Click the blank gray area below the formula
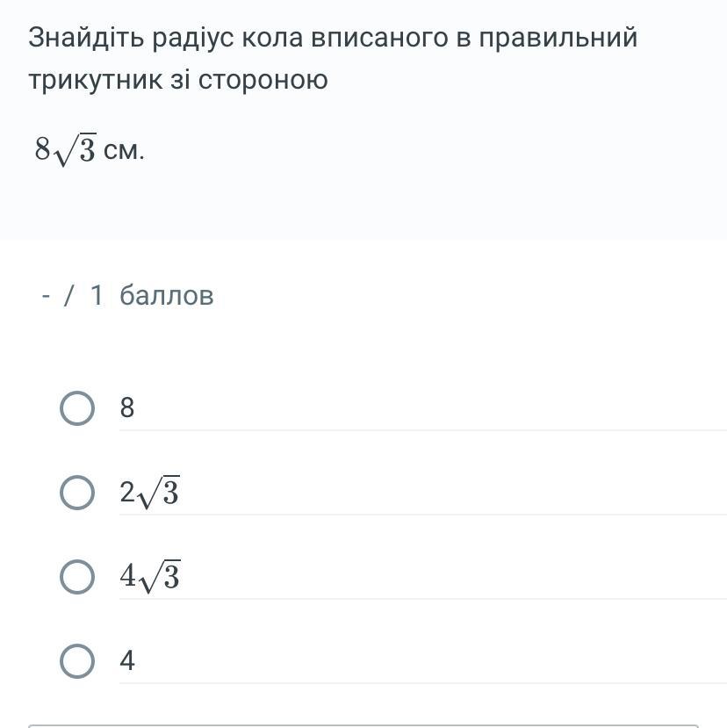Screen dimensions: 727x728 point(363,206)
